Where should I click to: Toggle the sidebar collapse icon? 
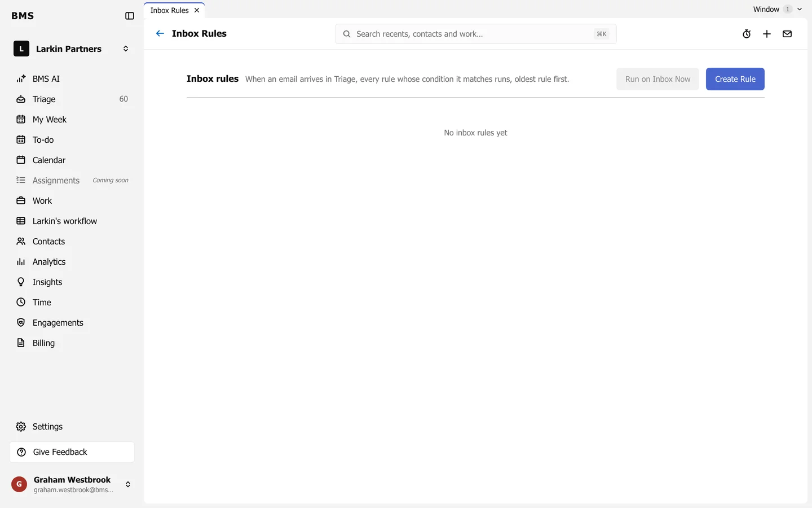pos(130,16)
